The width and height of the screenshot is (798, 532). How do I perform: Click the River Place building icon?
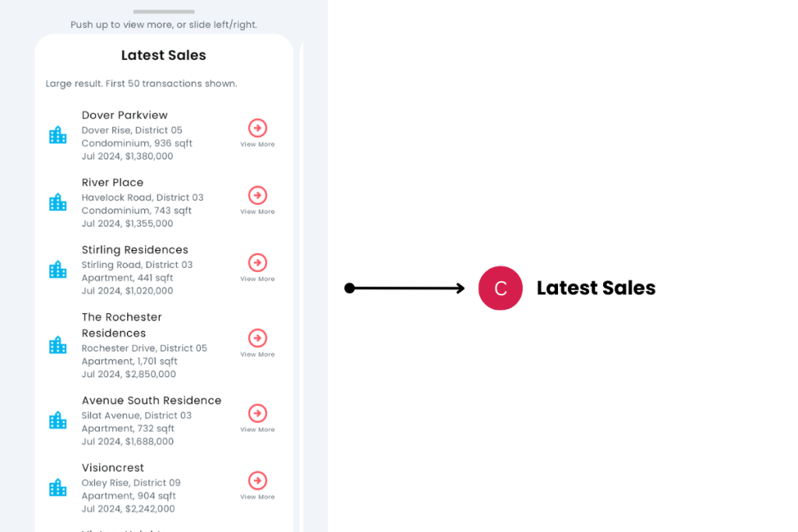pos(58,203)
